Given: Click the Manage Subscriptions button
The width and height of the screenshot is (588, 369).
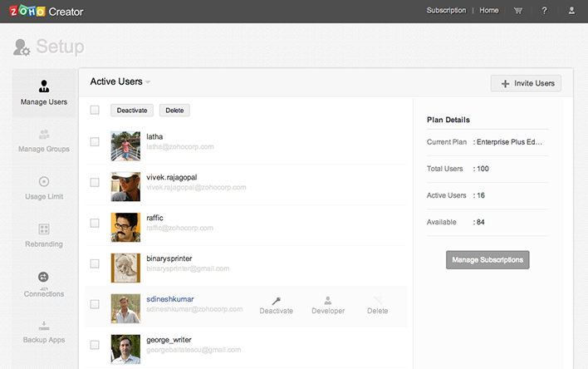Looking at the screenshot, I should (x=488, y=259).
